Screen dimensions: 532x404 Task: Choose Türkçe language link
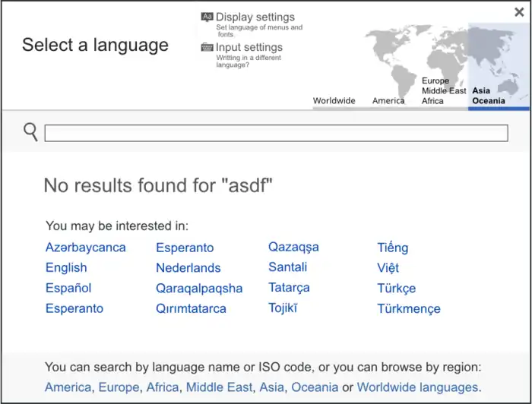pos(396,289)
